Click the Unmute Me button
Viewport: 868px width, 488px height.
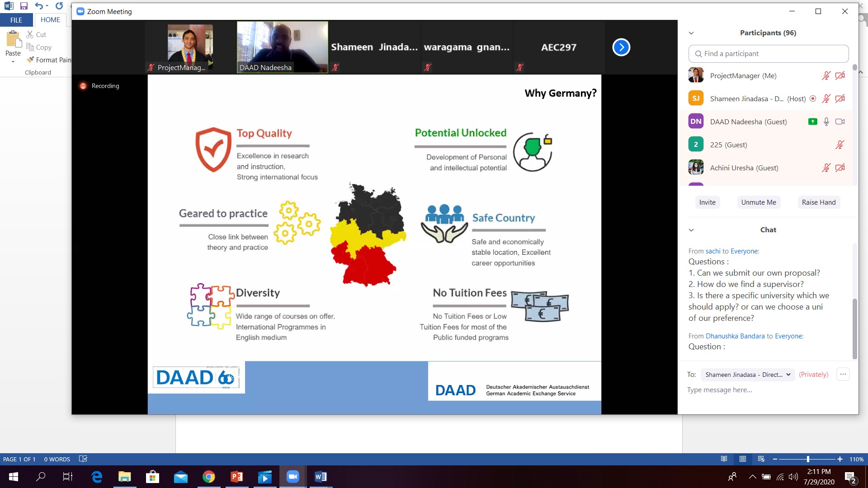pos(759,202)
